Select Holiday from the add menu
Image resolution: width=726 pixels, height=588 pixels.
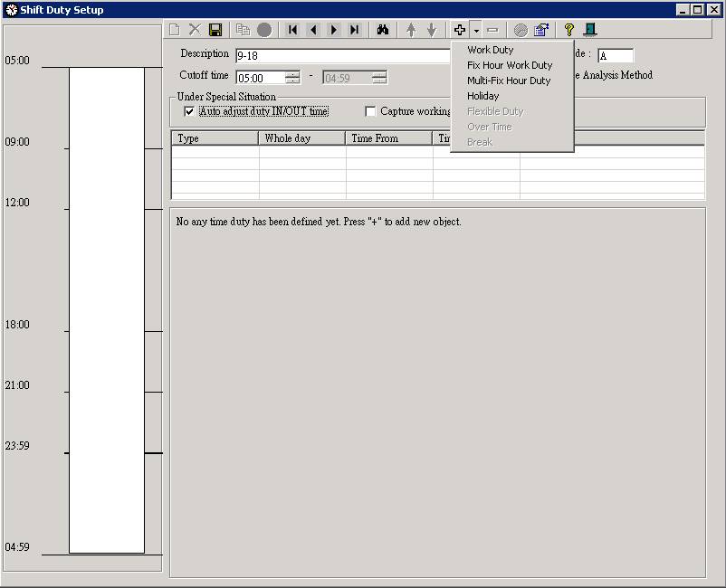point(482,96)
